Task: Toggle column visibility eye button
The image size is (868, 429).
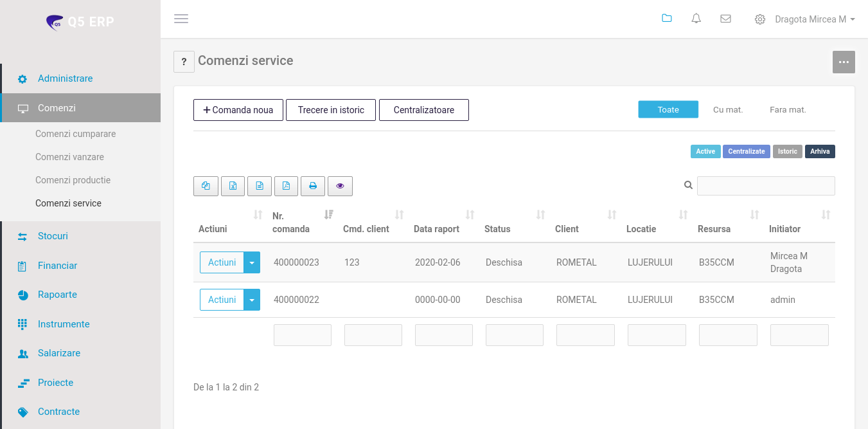Action: coord(340,186)
